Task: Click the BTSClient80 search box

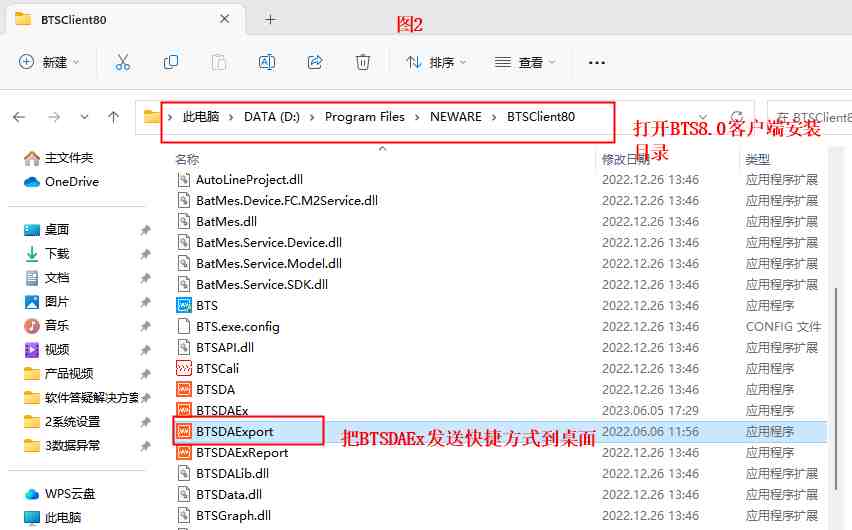Action: (x=810, y=117)
